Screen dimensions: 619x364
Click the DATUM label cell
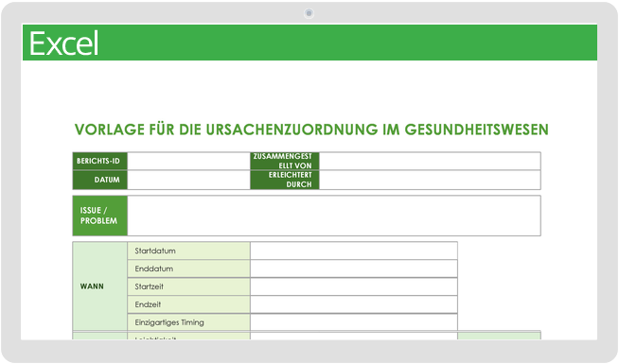coord(100,180)
